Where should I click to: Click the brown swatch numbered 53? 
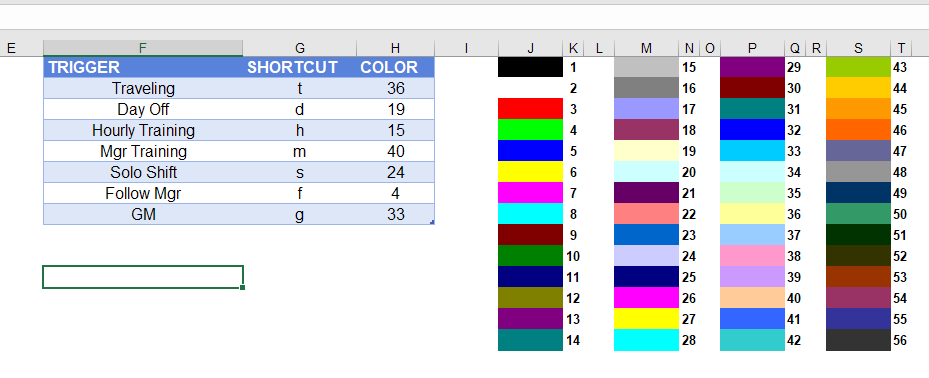858,277
